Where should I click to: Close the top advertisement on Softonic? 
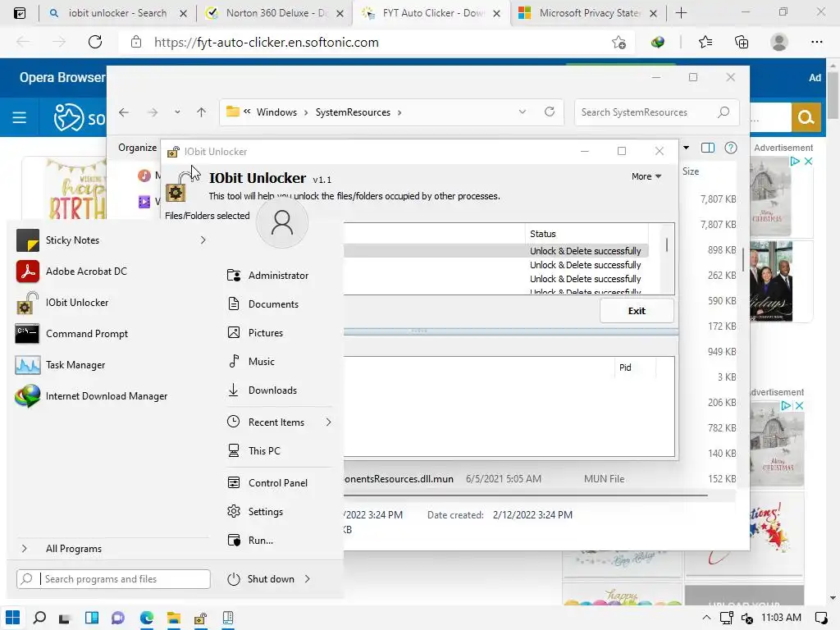808,162
